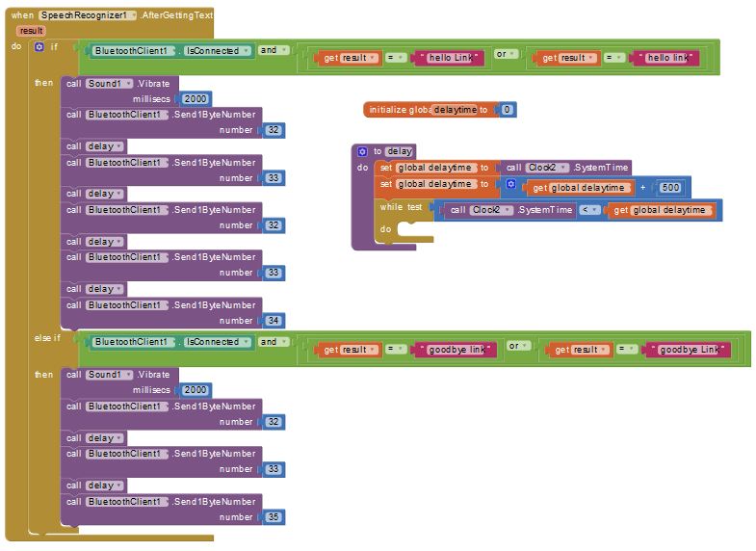Open the "or" dropdown between the hello link comparisons
The image size is (756, 551).
coord(506,54)
